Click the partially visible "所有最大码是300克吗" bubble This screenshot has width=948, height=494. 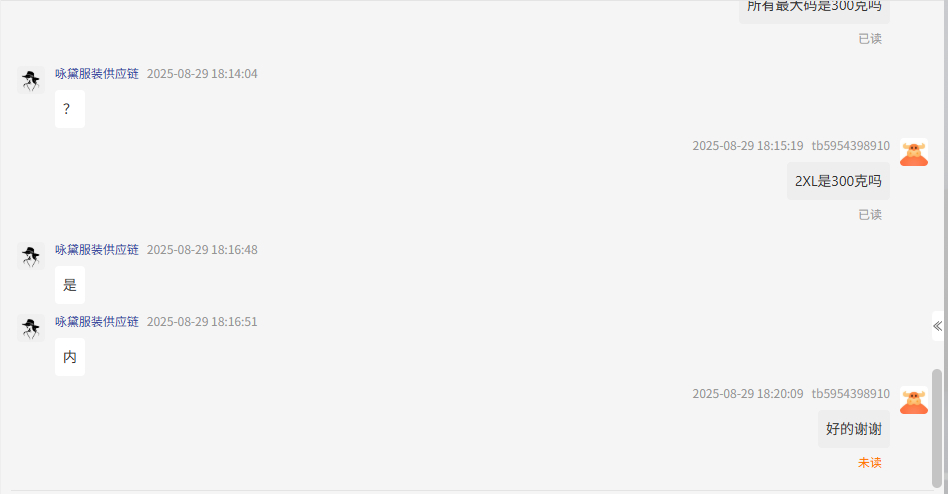[x=814, y=11]
